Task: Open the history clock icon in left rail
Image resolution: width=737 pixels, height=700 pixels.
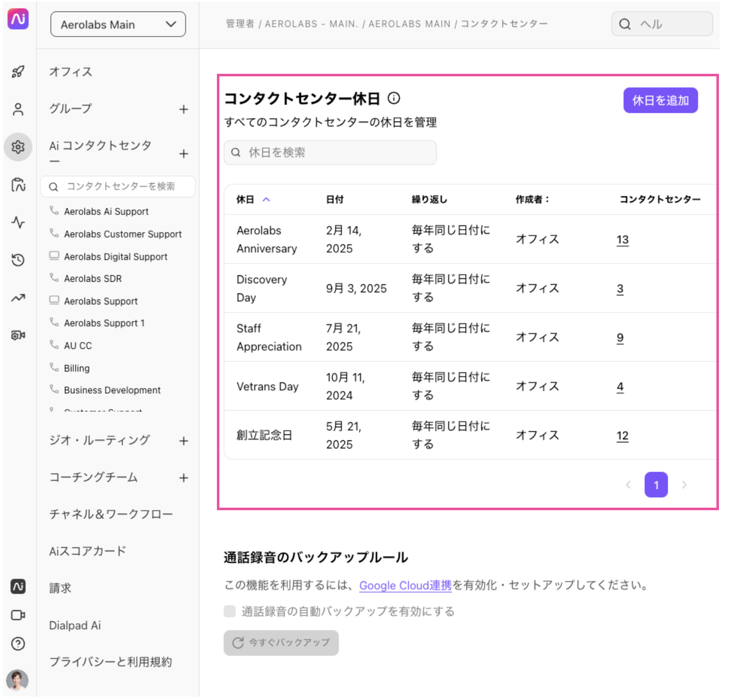Action: [x=18, y=260]
